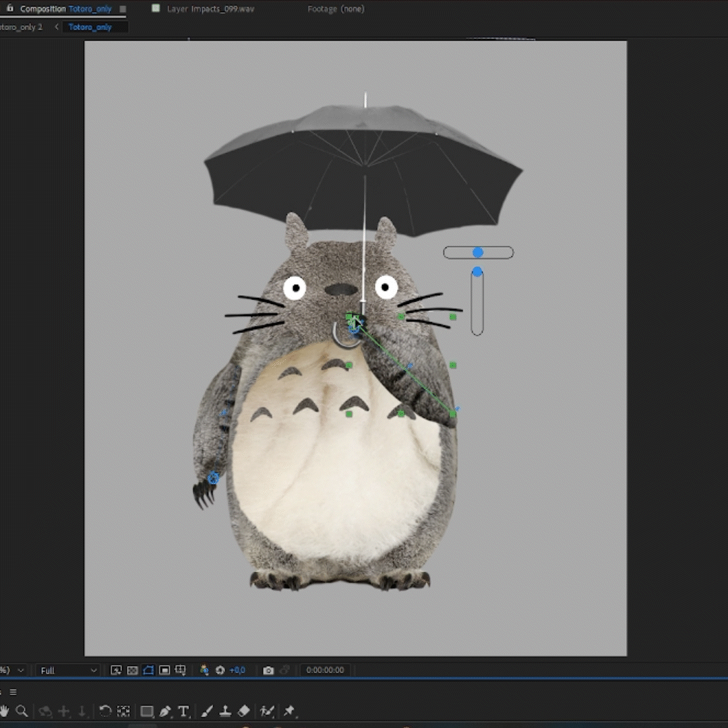728x728 pixels.
Task: Toggle the composition viewer lock
Action: pos(9,8)
